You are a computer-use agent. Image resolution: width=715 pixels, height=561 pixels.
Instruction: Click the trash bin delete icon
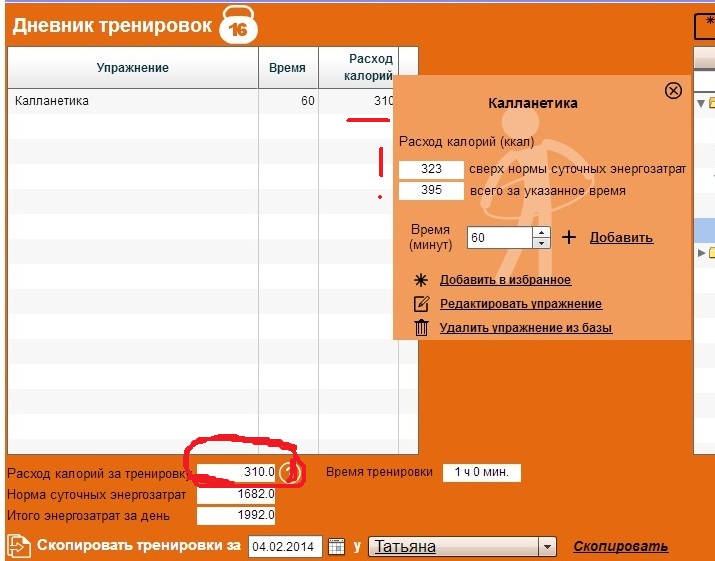click(x=421, y=328)
